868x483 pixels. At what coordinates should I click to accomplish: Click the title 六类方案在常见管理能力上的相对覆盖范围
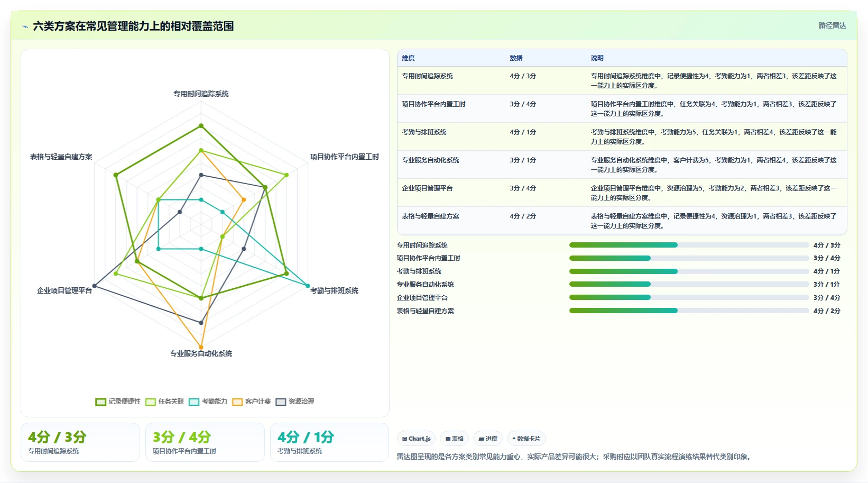(133, 26)
